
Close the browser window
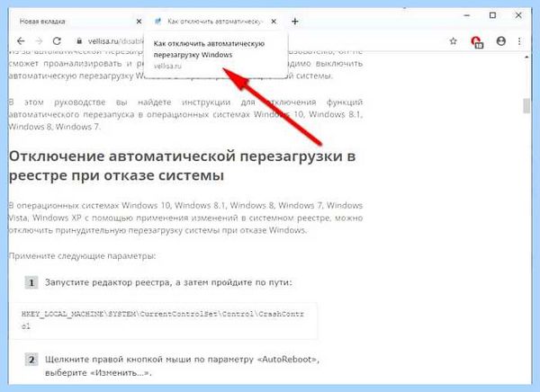pos(518,15)
